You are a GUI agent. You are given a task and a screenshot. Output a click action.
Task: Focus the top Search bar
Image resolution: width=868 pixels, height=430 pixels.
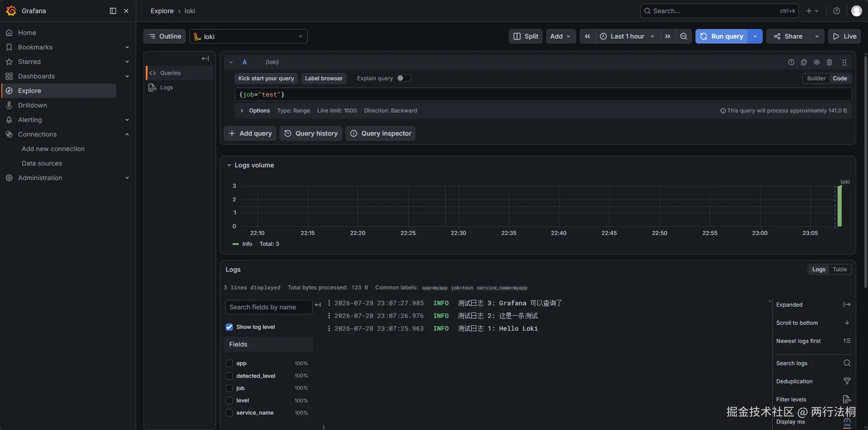coord(720,11)
